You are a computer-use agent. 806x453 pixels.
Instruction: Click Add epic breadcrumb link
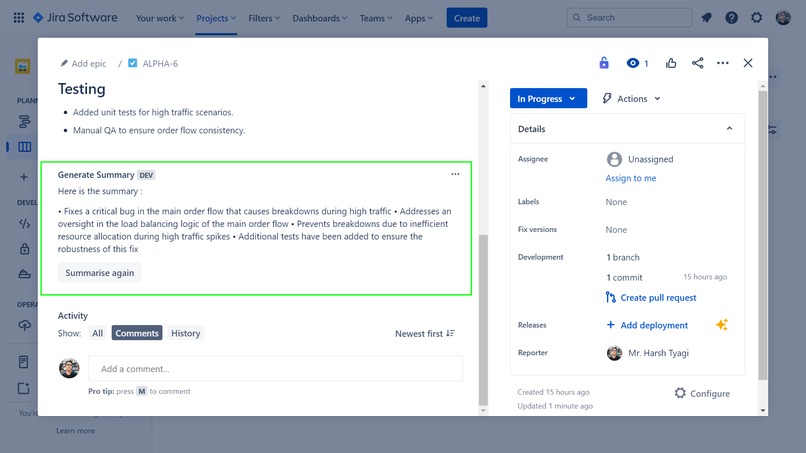pos(89,63)
